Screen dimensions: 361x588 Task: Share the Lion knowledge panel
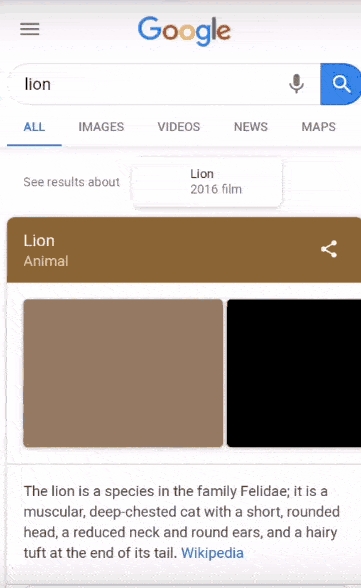[x=329, y=249]
